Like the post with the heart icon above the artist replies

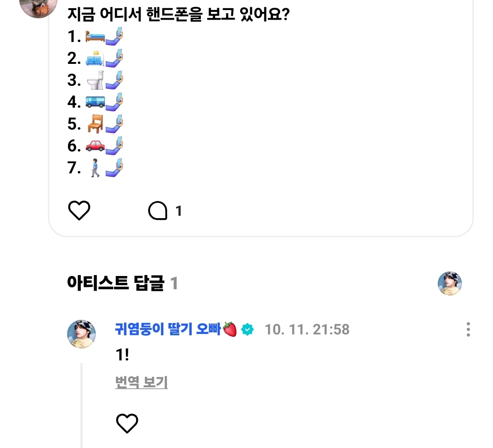79,211
